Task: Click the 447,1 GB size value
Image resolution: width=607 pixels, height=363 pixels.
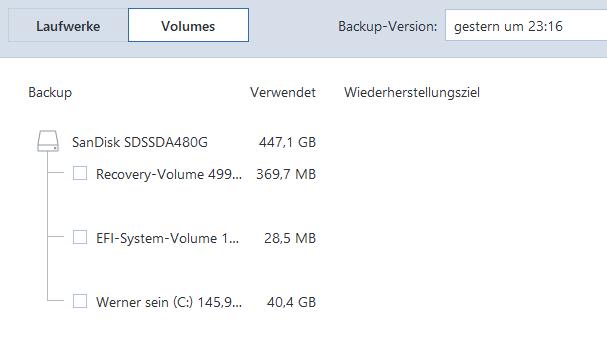Action: 287,142
